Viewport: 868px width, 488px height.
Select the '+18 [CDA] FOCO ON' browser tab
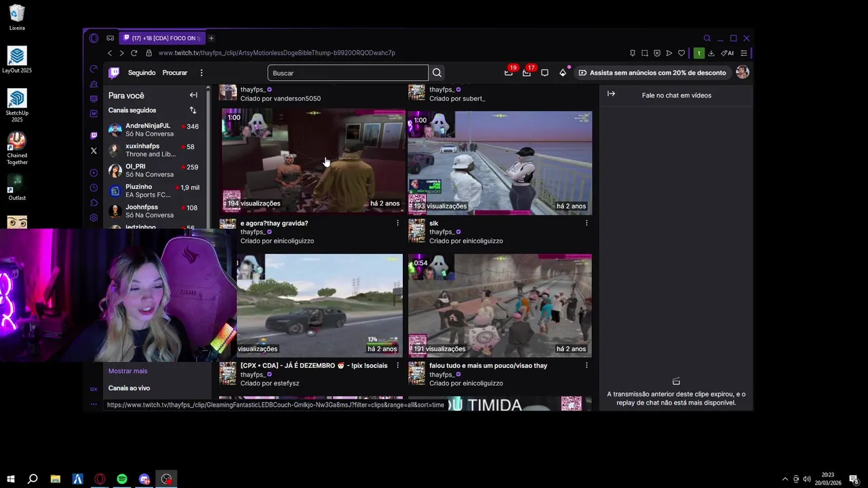(163, 38)
